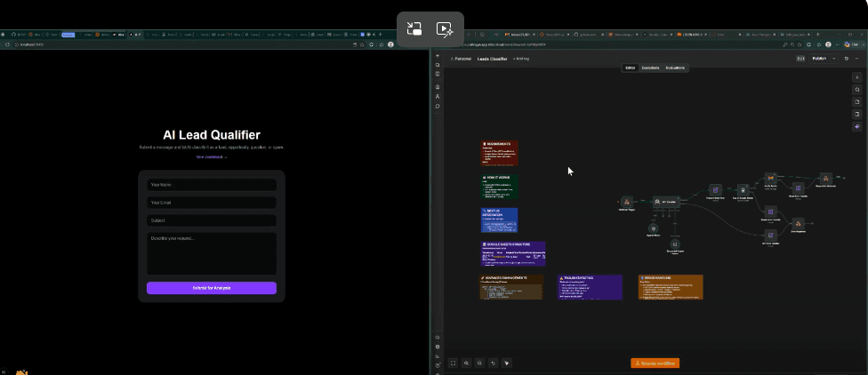The width and height of the screenshot is (868, 375).
Task: Zoom in on the workflow canvas
Action: [x=467, y=363]
